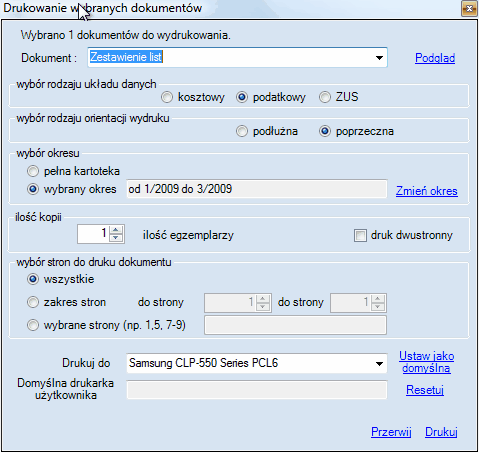Enable druk dwustronny checkbox
This screenshot has width=479, height=453.
point(360,236)
